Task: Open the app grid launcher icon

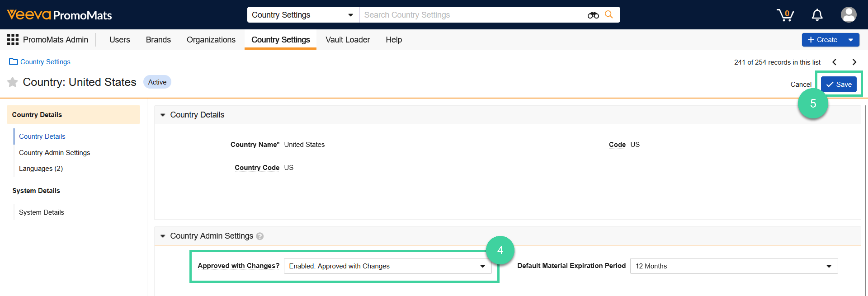Action: click(13, 40)
